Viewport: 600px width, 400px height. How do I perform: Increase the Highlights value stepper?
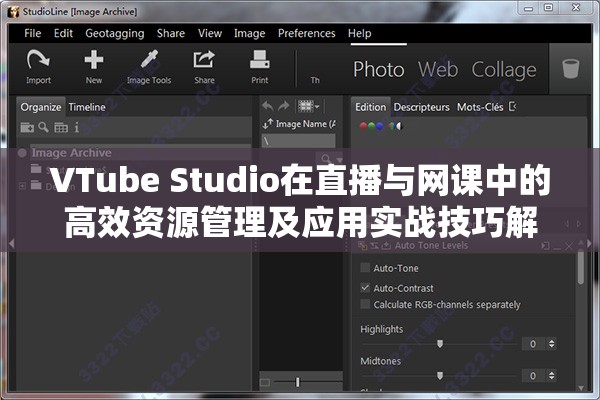click(551, 341)
